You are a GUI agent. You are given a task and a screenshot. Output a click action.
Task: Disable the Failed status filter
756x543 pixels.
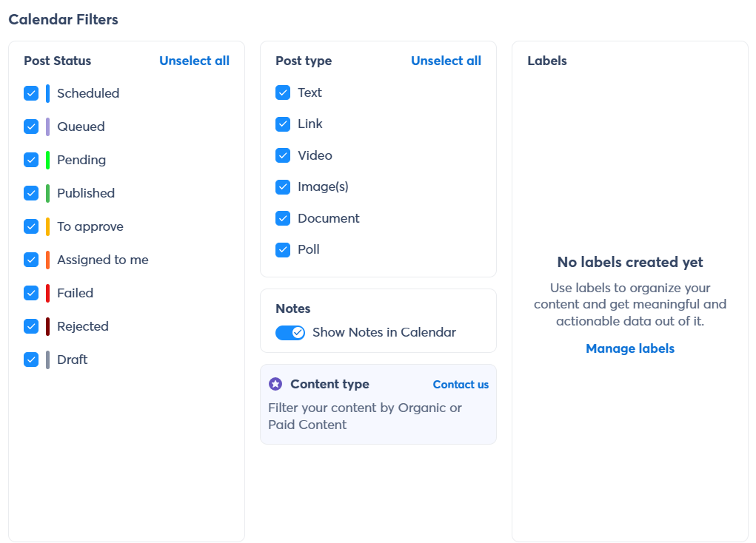(31, 293)
